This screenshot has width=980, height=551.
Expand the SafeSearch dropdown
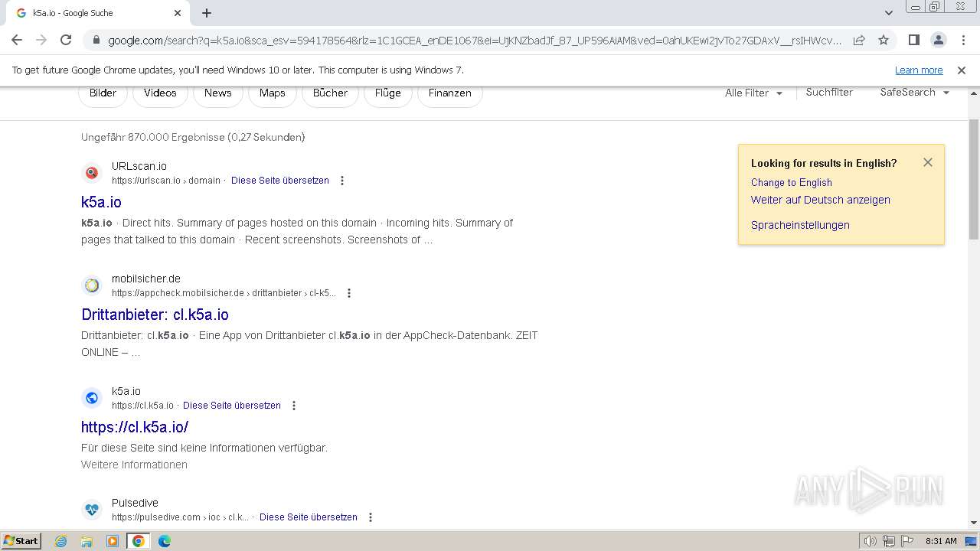point(914,92)
